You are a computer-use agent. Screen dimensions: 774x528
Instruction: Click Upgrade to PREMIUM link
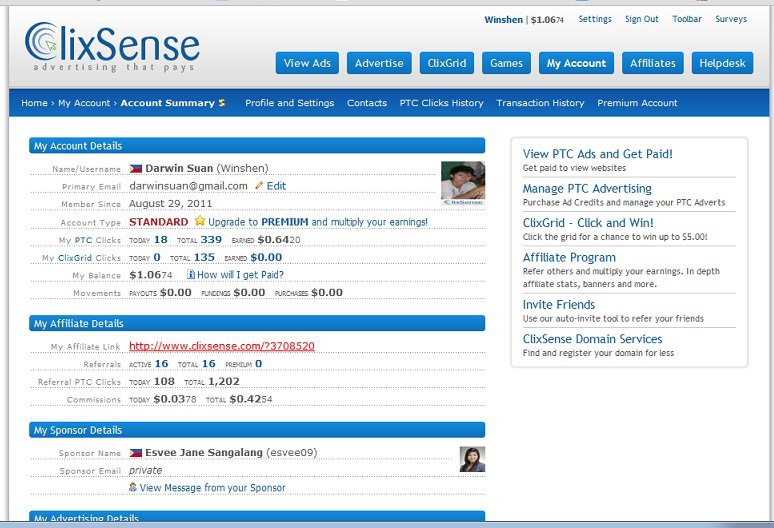(x=317, y=222)
